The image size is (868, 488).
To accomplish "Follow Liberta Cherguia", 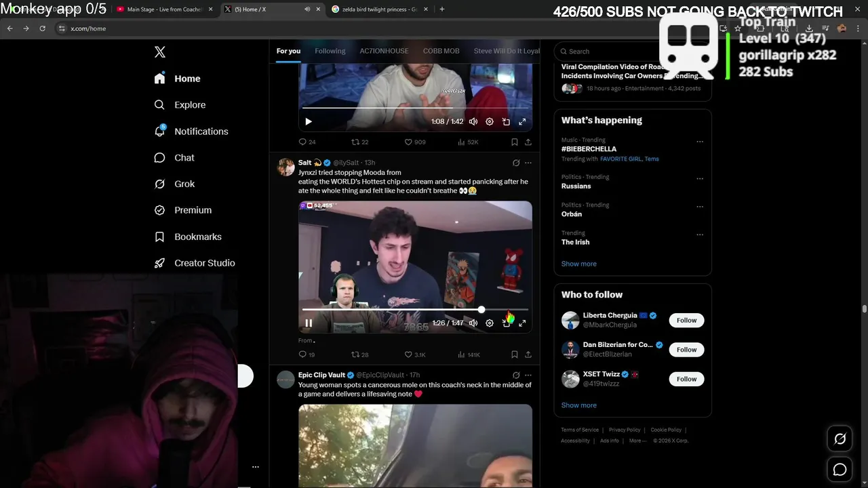I will (x=686, y=321).
